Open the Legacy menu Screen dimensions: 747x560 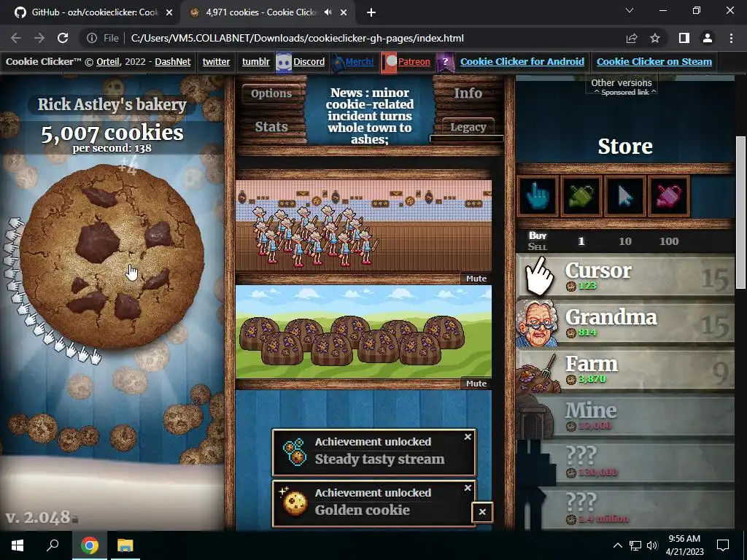(468, 127)
